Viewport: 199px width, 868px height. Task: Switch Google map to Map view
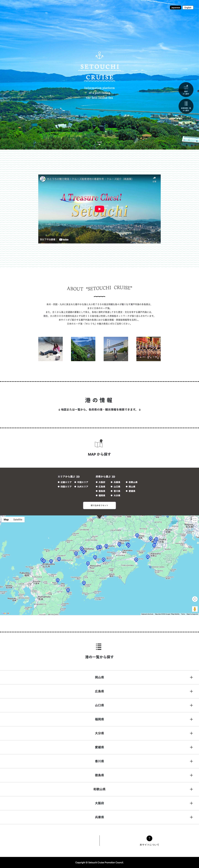(x=6, y=520)
